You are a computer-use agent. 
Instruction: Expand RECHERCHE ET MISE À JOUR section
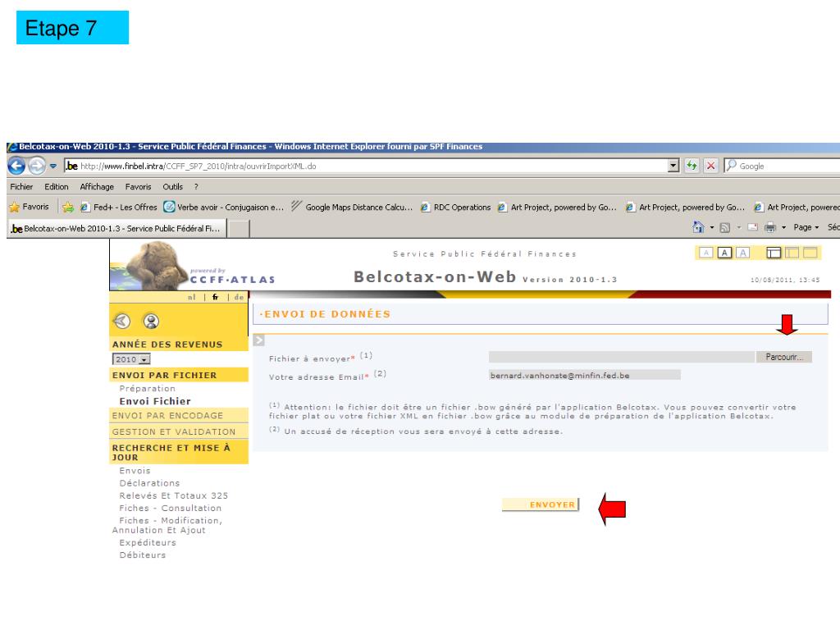pos(179,452)
